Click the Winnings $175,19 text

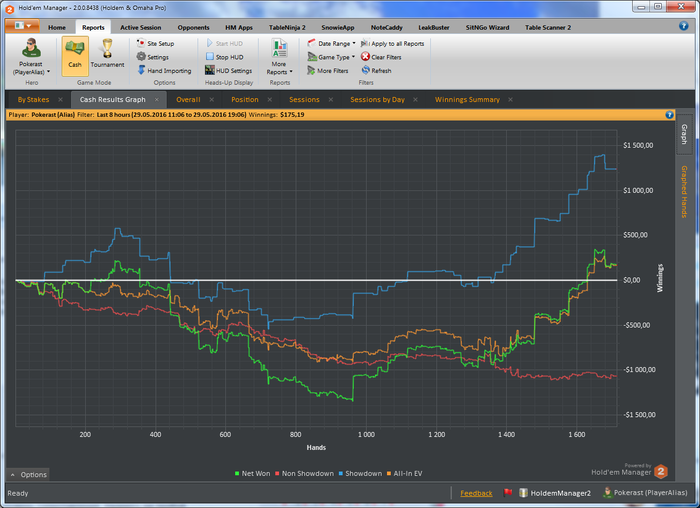point(276,115)
